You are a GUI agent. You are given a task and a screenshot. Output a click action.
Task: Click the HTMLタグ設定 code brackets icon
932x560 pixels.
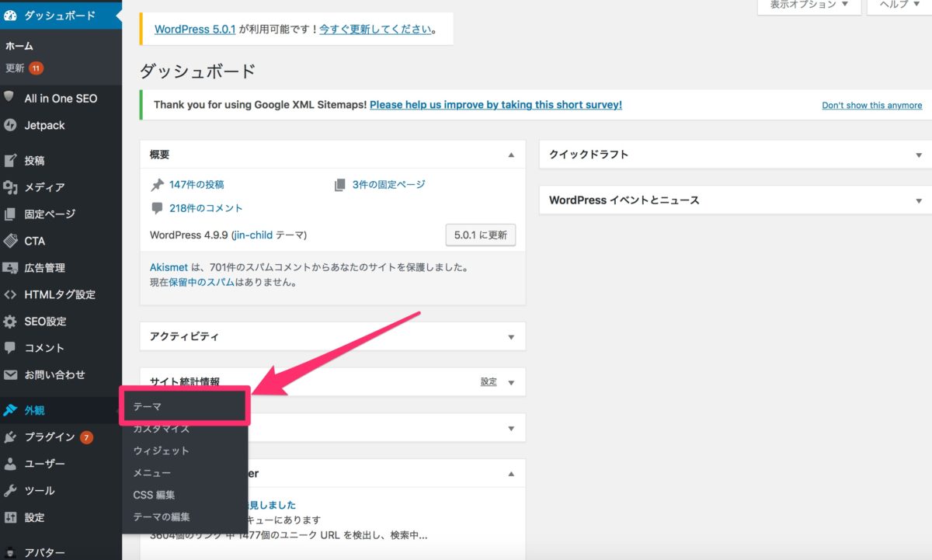pyautogui.click(x=10, y=294)
